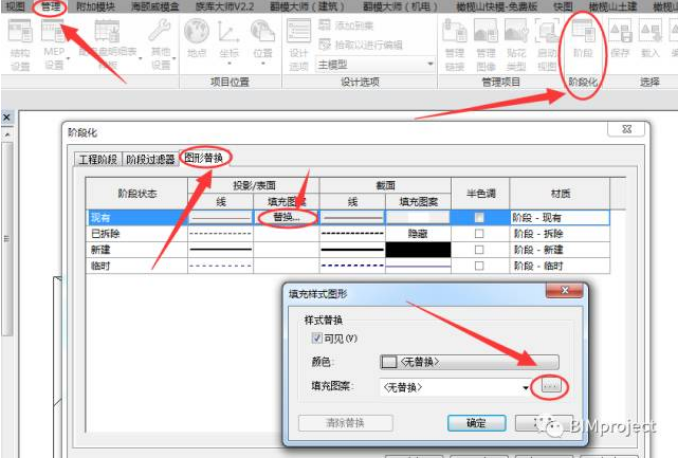Click 添加到集 (Add to Set) icon
The height and width of the screenshot is (460, 680).
pos(324,25)
